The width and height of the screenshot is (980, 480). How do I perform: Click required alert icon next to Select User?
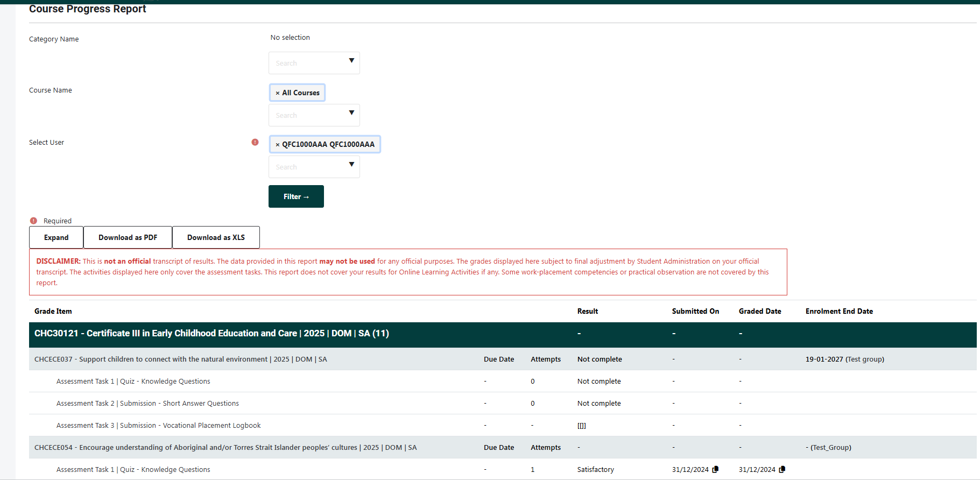coord(255,142)
